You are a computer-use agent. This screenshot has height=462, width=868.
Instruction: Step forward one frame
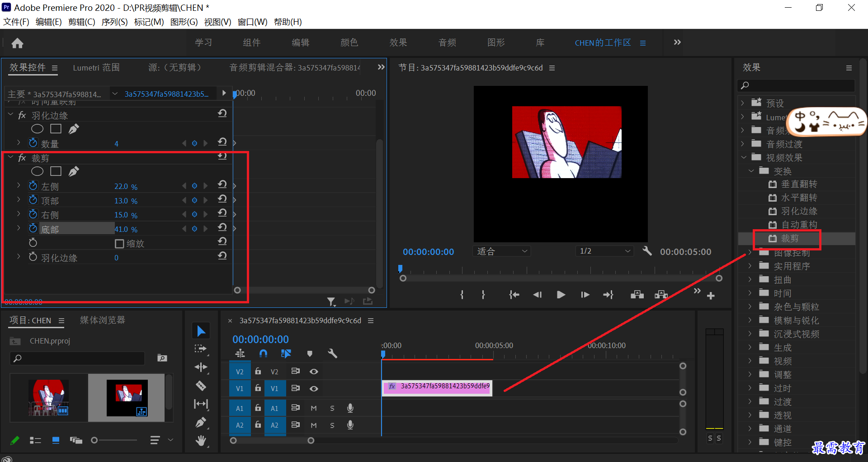(585, 295)
